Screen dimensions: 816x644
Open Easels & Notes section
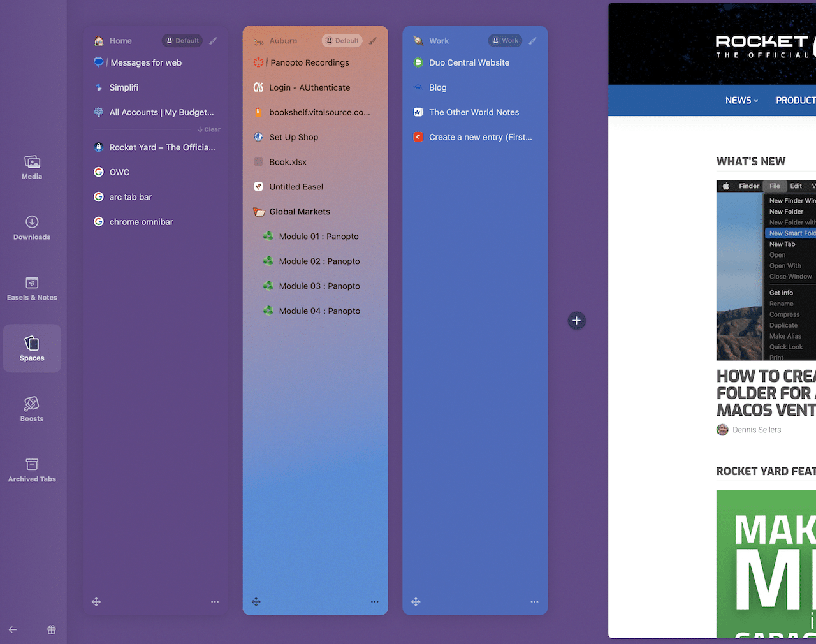(32, 288)
